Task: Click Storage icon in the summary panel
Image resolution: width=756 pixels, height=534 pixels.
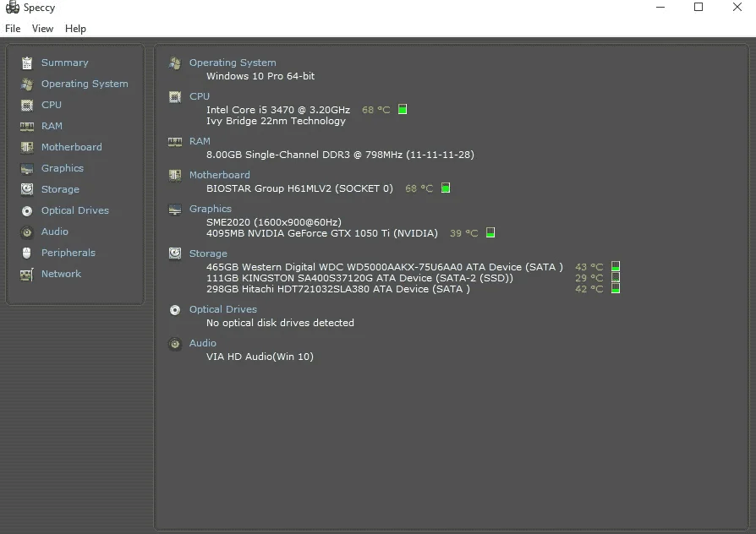Action: pyautogui.click(x=175, y=253)
